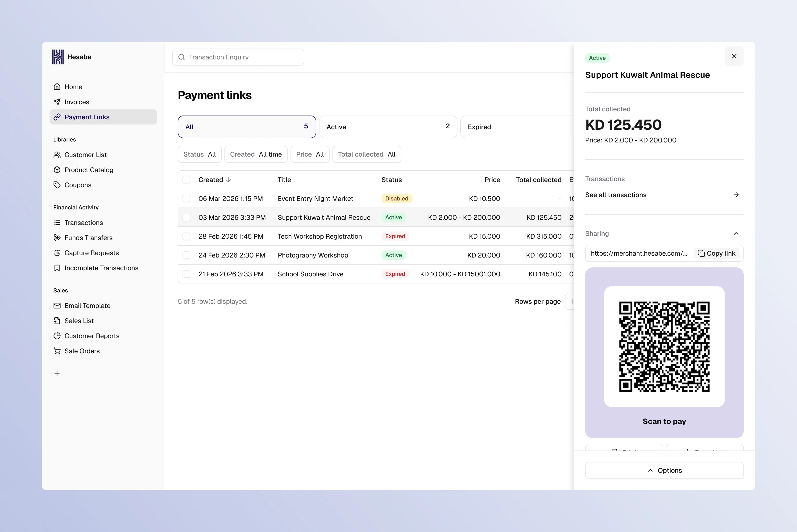Click the Product Catalog box icon
The width and height of the screenshot is (797, 532).
(57, 170)
